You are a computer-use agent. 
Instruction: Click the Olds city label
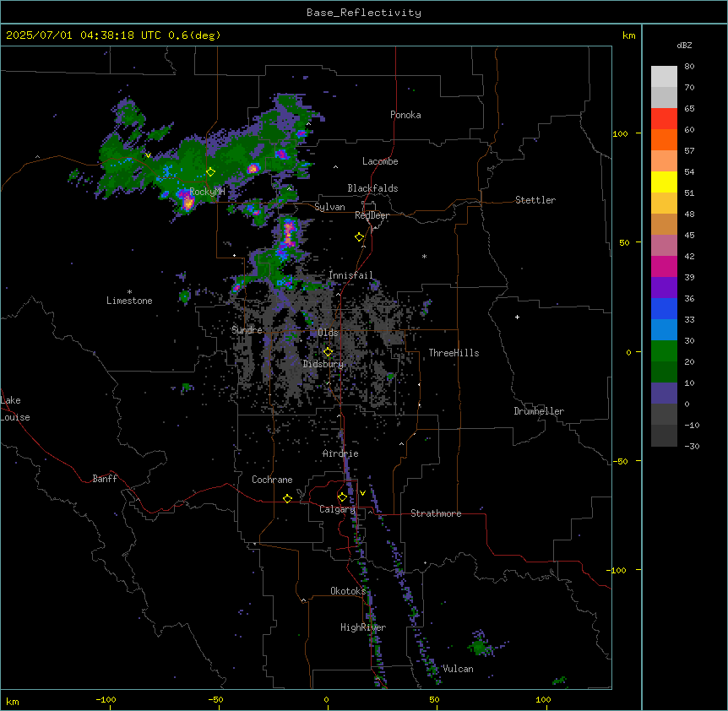[x=328, y=333]
